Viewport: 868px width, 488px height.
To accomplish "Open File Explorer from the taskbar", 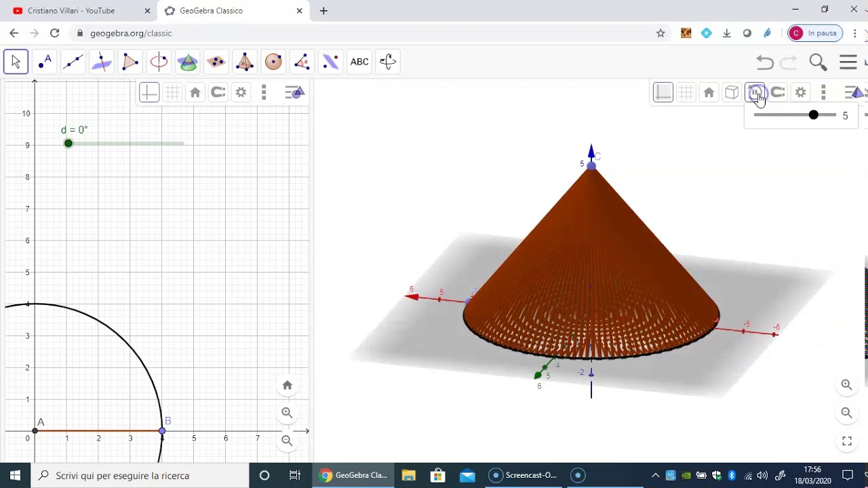I will pyautogui.click(x=408, y=475).
